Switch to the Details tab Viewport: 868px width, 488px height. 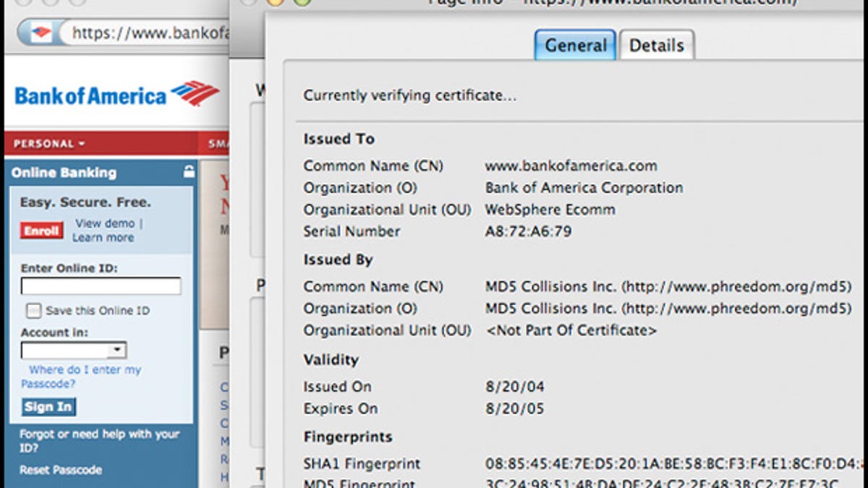click(657, 45)
